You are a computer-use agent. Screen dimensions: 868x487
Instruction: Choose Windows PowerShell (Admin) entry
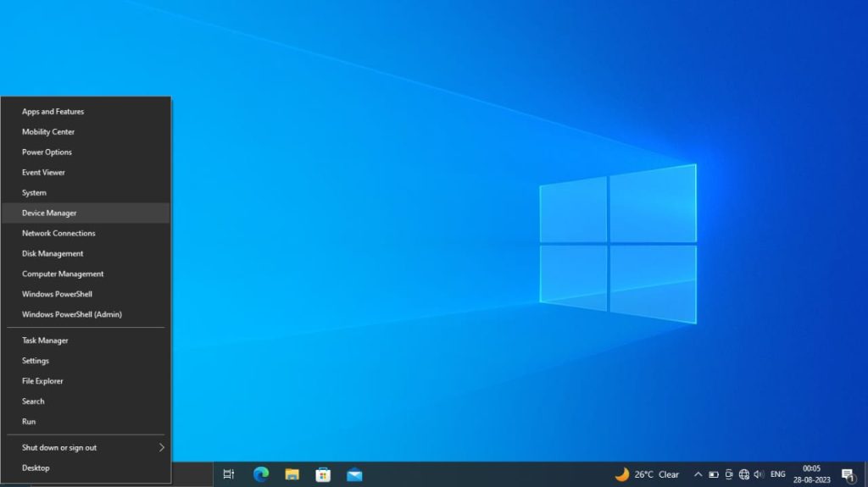tap(86, 314)
